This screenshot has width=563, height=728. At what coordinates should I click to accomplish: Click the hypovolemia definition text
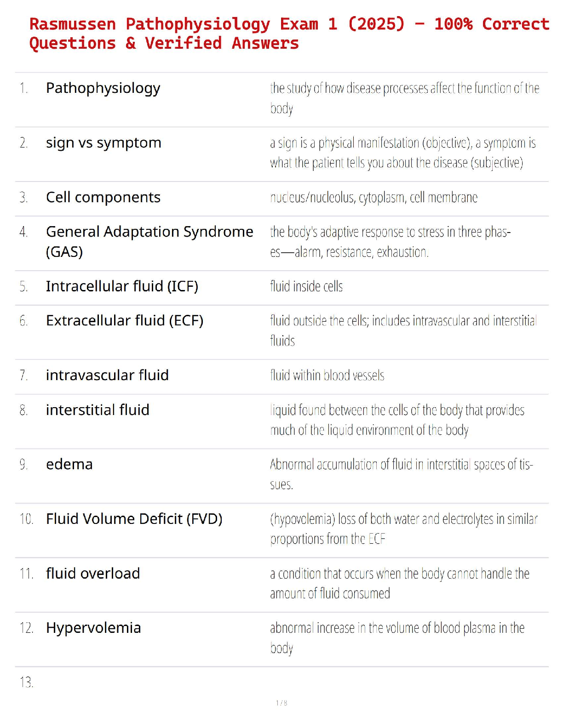point(403,529)
